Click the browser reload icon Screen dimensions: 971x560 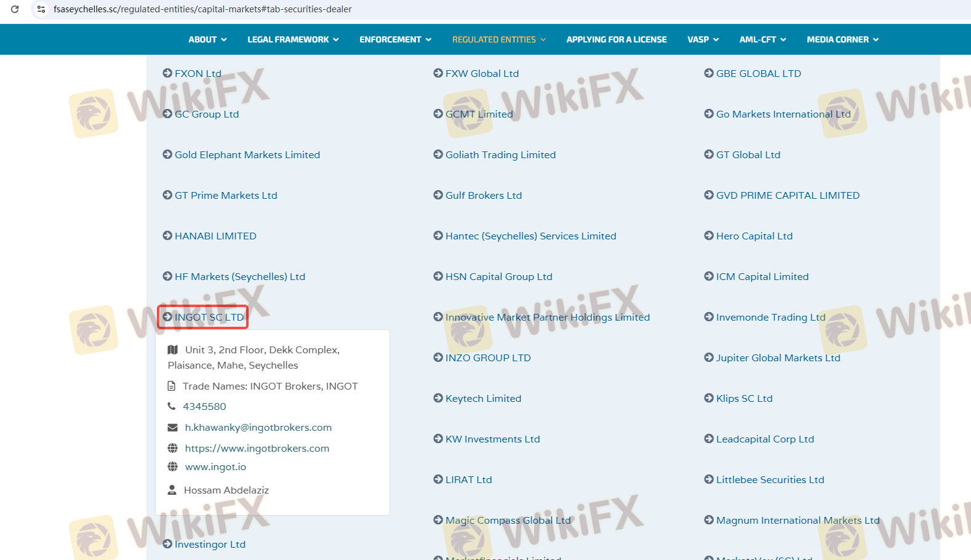tap(15, 9)
